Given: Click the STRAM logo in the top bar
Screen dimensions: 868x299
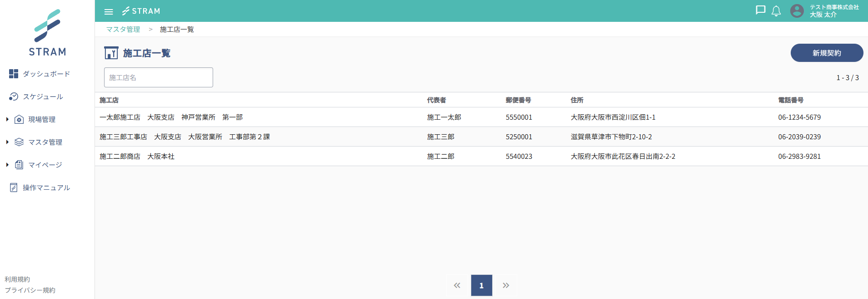Looking at the screenshot, I should 141,11.
